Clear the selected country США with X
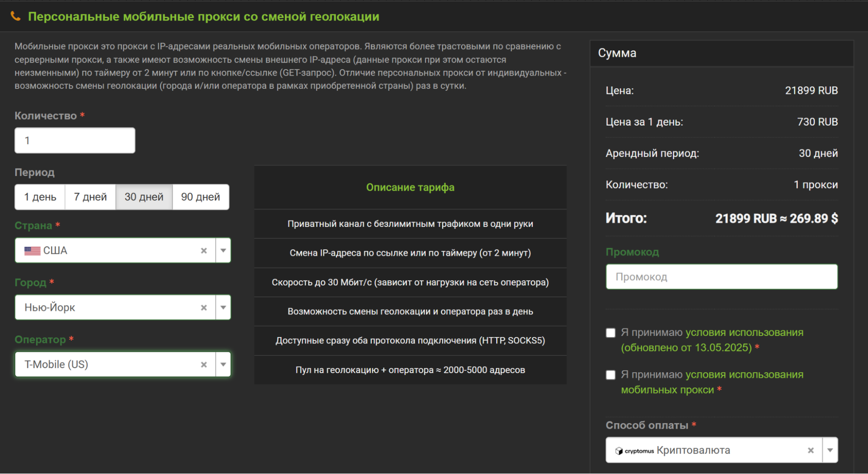The width and height of the screenshot is (868, 474). click(x=204, y=251)
